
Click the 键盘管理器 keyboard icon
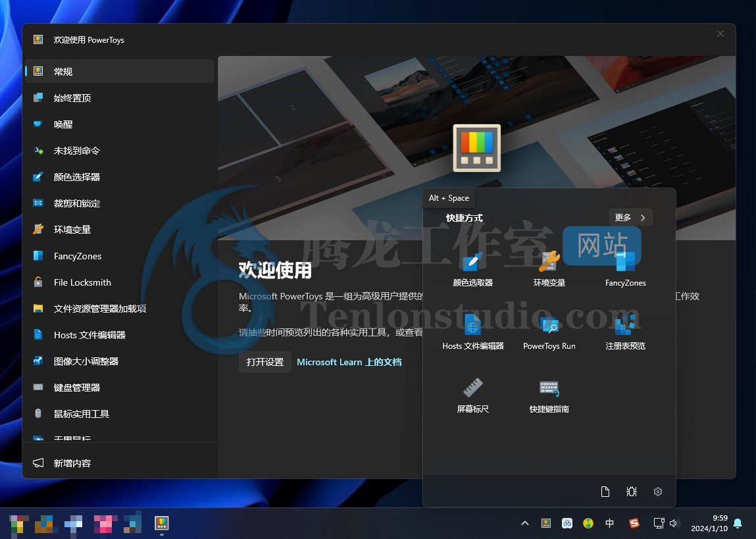pyautogui.click(x=38, y=387)
